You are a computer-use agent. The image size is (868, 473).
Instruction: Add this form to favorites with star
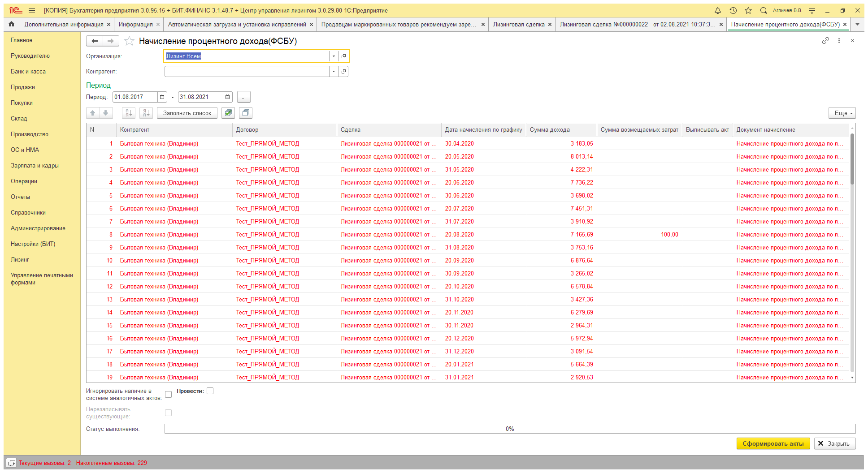129,41
